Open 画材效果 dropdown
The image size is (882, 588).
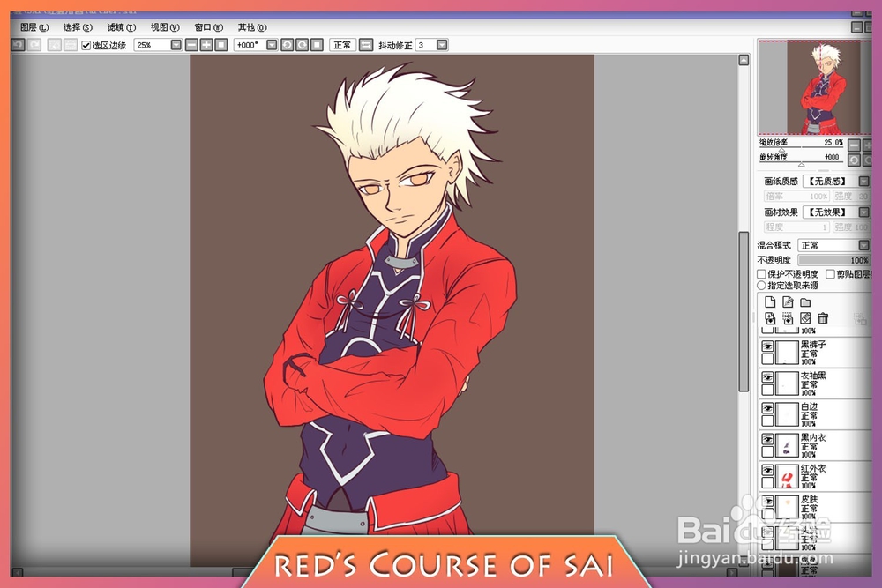[x=864, y=212]
